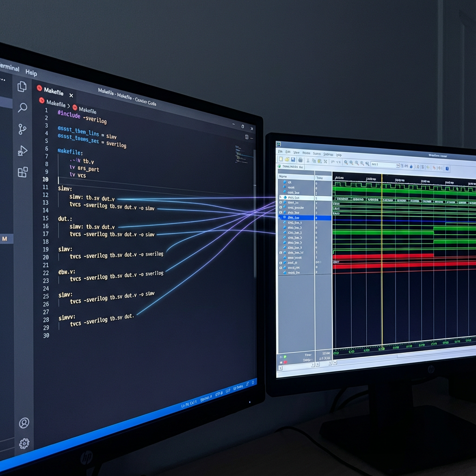Select the reset signal row in waveform list
The image size is (476, 476).
tap(296, 187)
